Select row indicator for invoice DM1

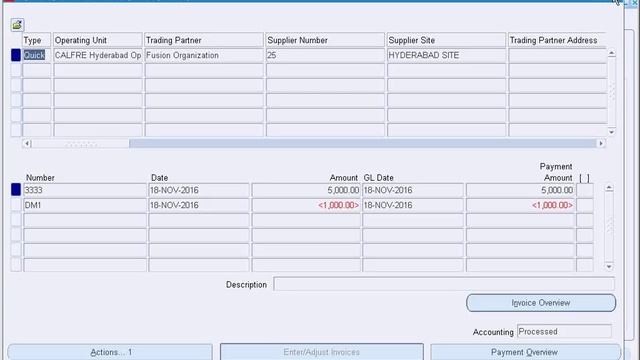[x=16, y=205]
